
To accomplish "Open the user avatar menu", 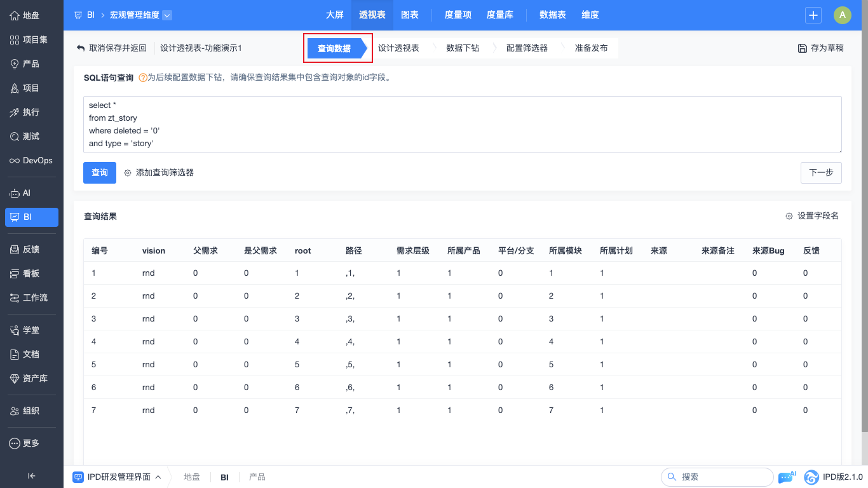I will point(842,15).
